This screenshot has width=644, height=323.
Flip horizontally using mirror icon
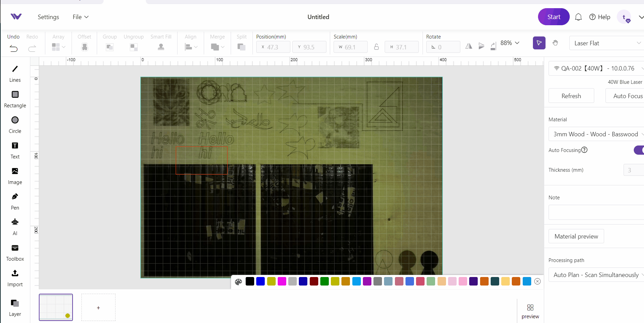(x=469, y=46)
